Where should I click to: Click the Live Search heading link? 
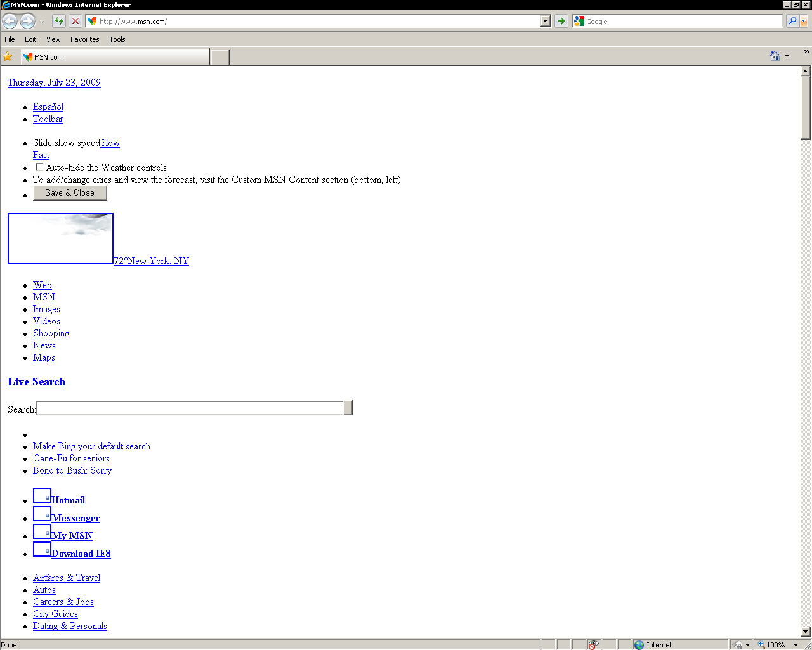(36, 381)
